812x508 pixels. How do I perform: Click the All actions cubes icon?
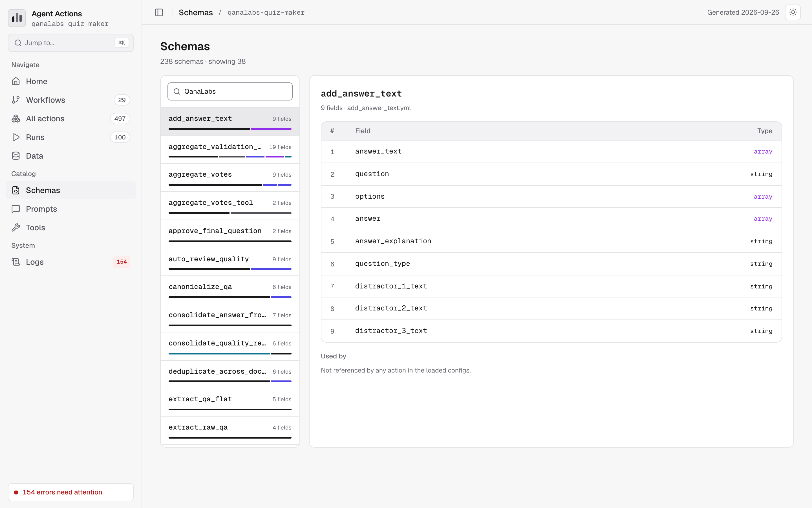pos(16,119)
